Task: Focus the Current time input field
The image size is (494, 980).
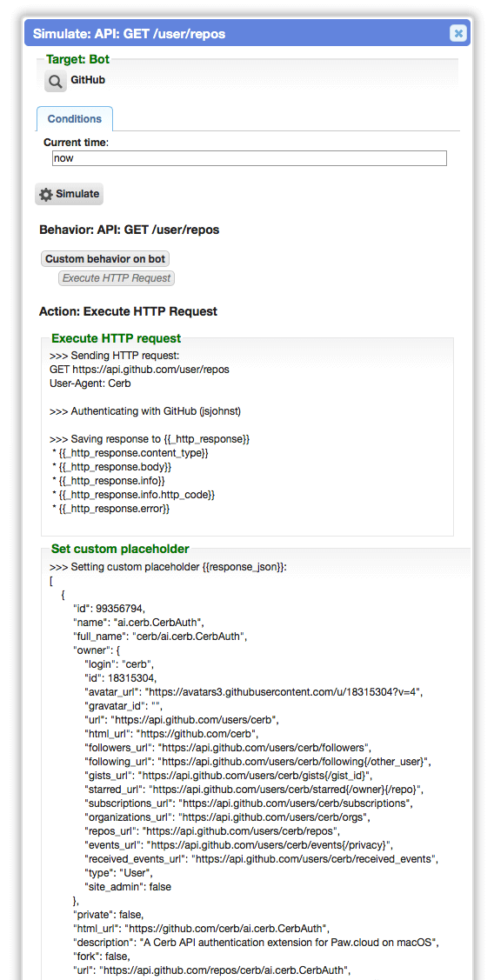Action: pos(250,158)
